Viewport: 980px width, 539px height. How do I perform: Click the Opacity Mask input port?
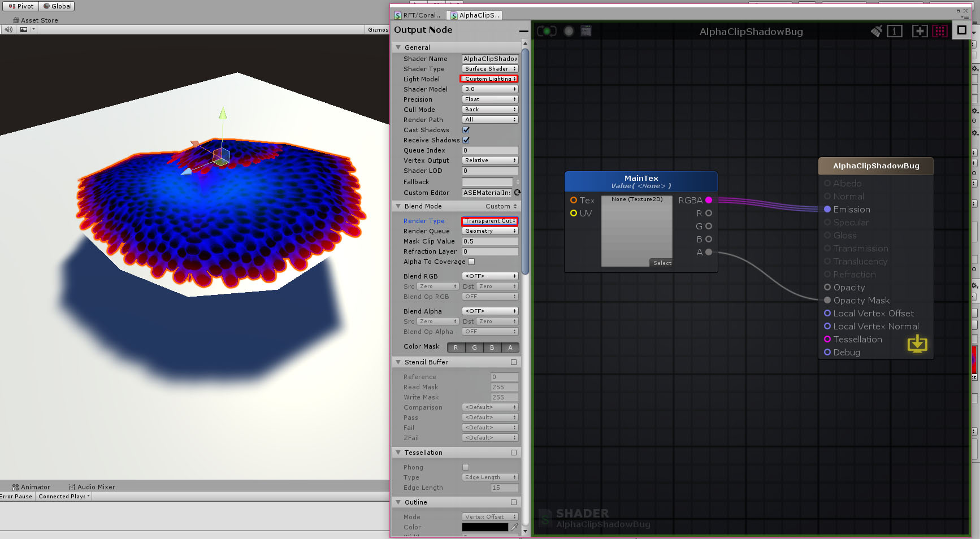(x=827, y=300)
